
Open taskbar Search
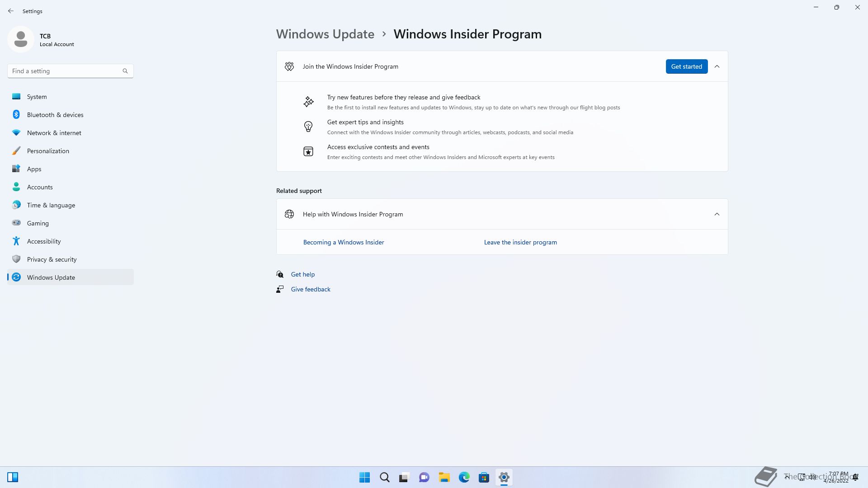pyautogui.click(x=385, y=477)
